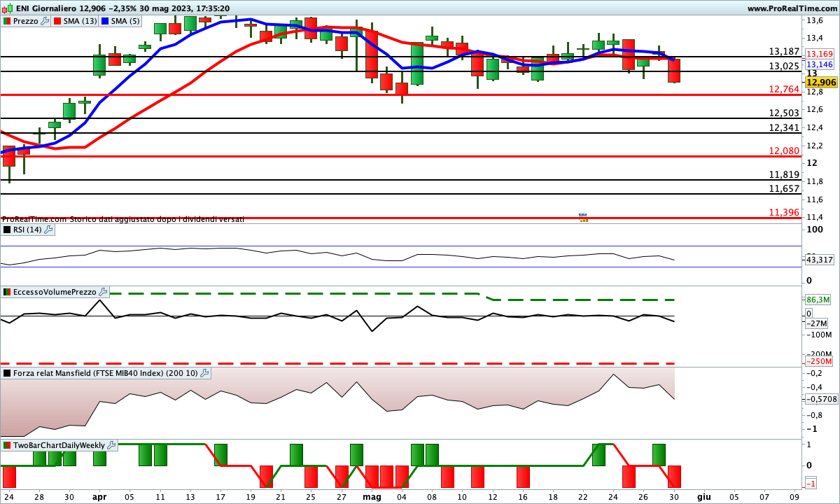Click the blue 13,146 SMA value label
The width and height of the screenshot is (840, 504).
(x=819, y=64)
